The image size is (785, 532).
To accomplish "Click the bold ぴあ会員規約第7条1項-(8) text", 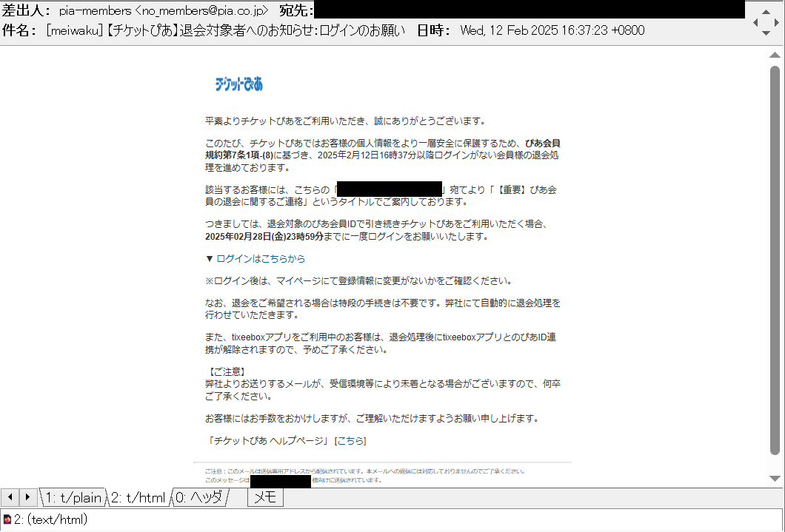I will (382, 149).
